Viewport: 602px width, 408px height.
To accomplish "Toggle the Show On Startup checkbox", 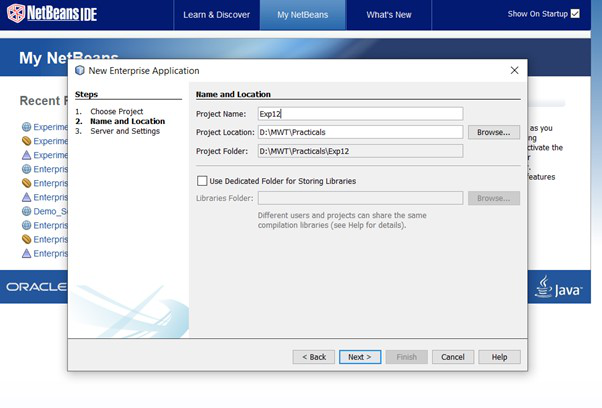I will coord(575,14).
